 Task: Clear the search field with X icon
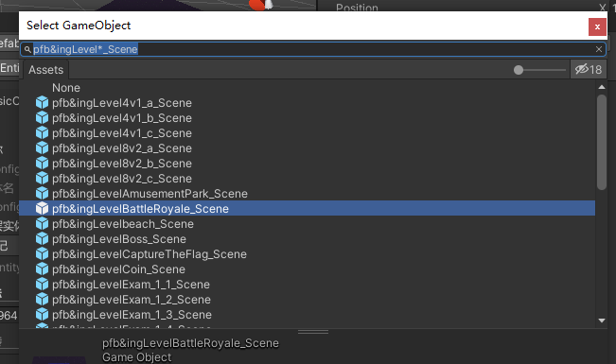coord(599,49)
